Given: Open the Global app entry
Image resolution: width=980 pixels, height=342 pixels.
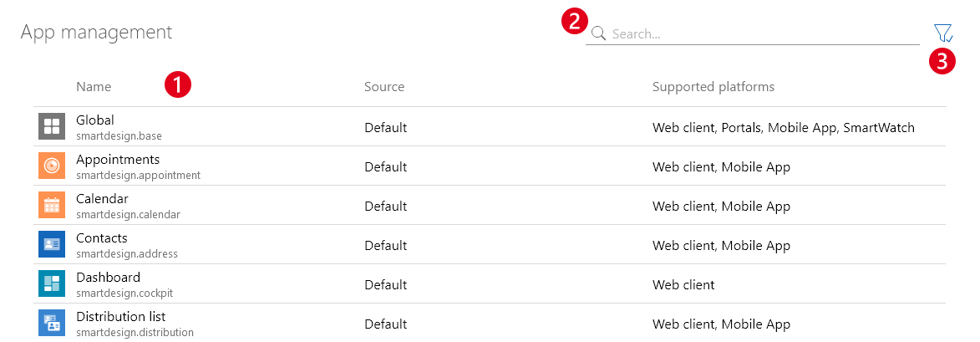Looking at the screenshot, I should pos(95,120).
